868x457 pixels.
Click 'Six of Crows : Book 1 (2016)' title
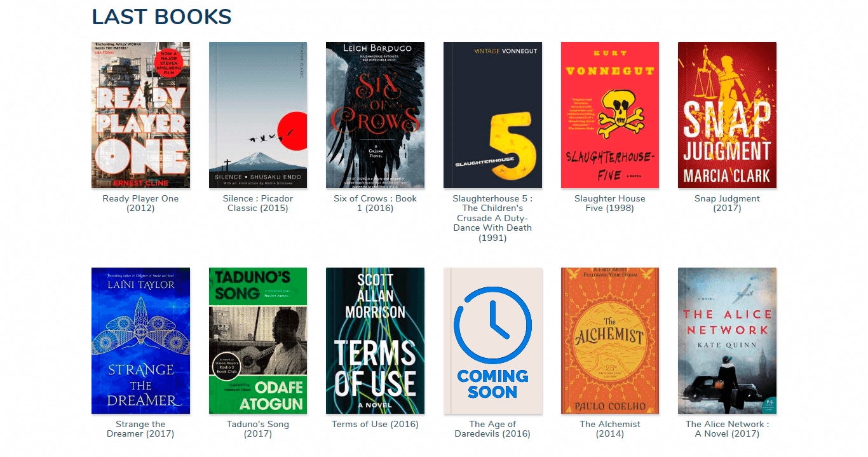click(375, 203)
